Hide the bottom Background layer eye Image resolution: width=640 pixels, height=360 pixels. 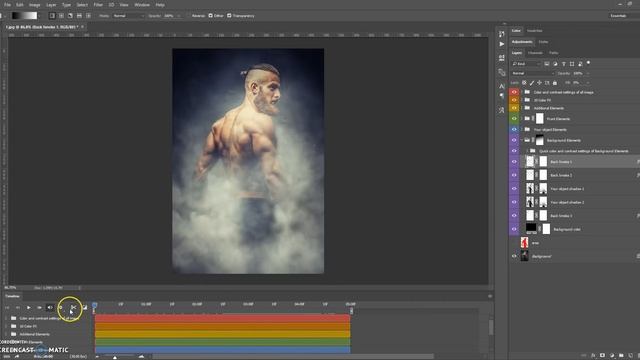coord(514,256)
